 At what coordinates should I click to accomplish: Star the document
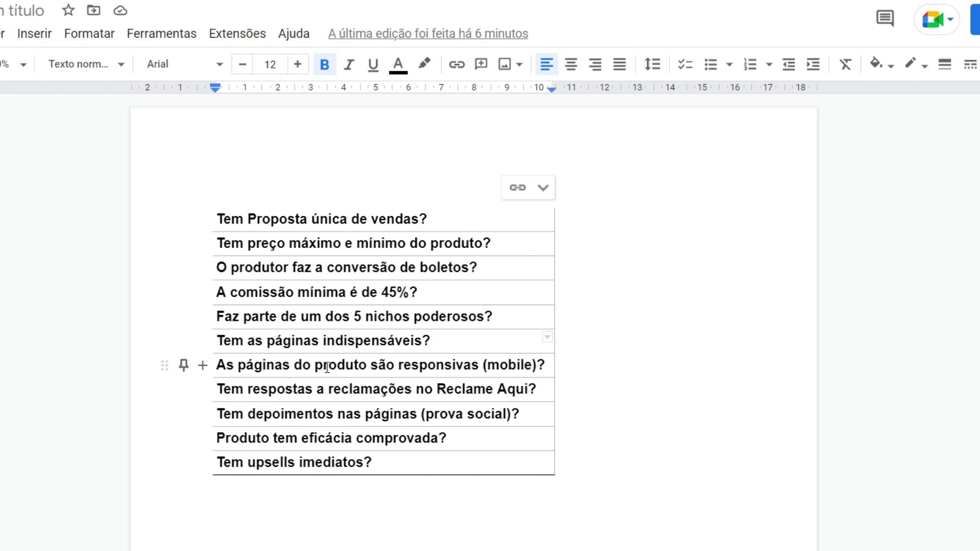click(68, 10)
